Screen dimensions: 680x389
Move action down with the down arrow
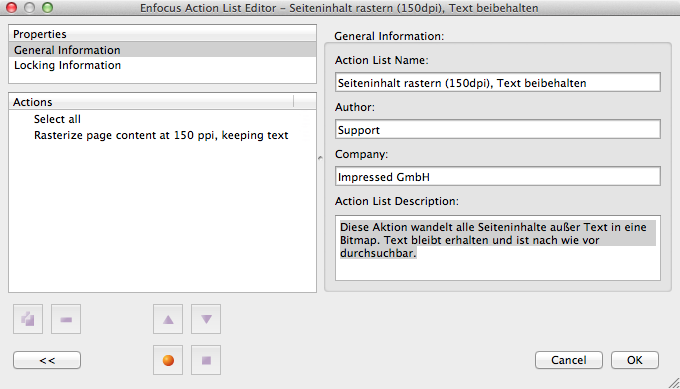[206, 319]
